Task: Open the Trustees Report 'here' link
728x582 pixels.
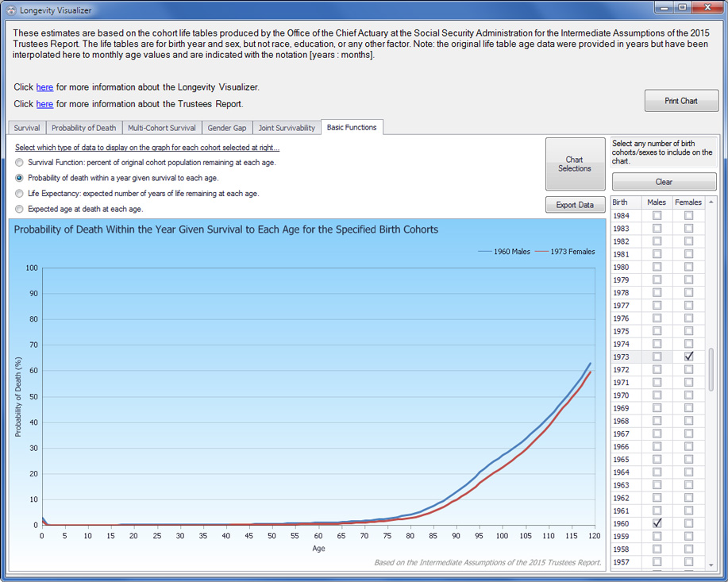Action: click(44, 104)
